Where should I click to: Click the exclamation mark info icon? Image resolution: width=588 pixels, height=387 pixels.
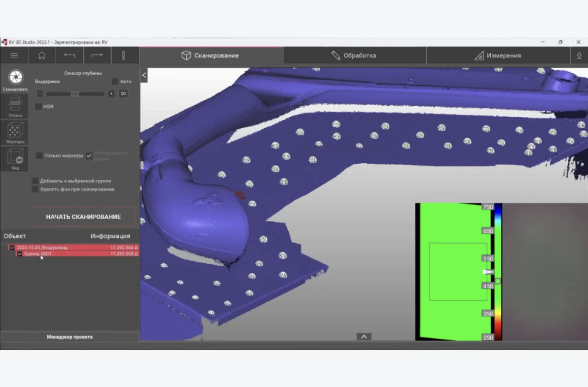point(123,56)
